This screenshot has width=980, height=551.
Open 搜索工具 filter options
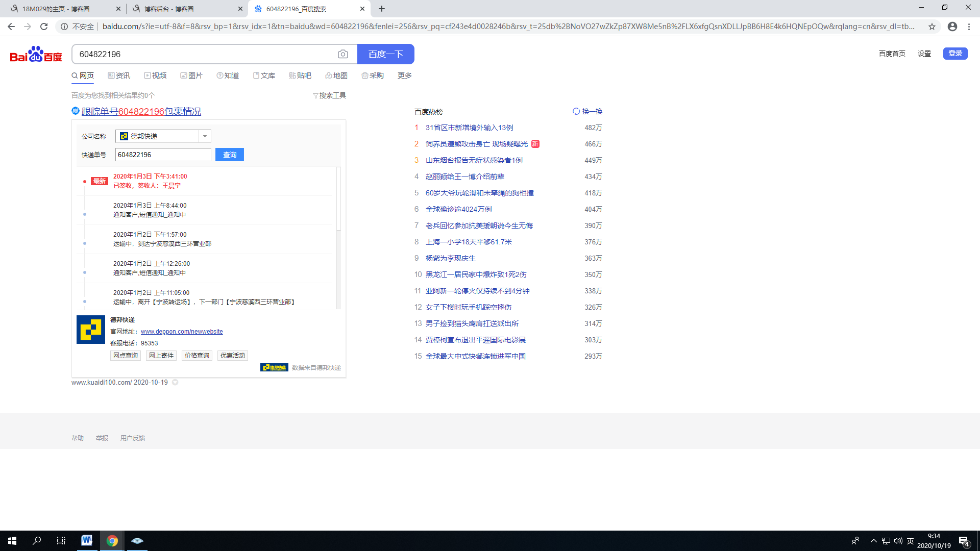coord(330,95)
